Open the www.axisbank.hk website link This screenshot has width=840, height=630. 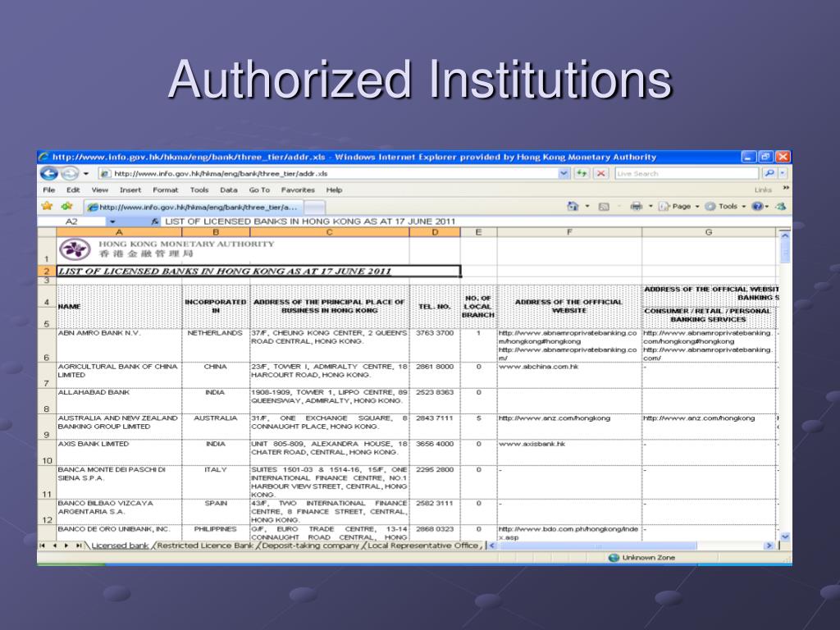pyautogui.click(x=532, y=444)
